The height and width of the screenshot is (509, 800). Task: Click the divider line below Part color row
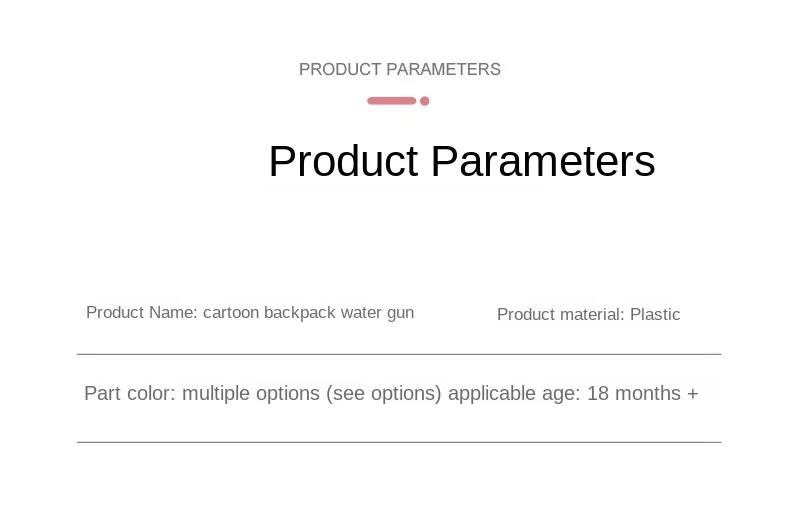pos(399,442)
